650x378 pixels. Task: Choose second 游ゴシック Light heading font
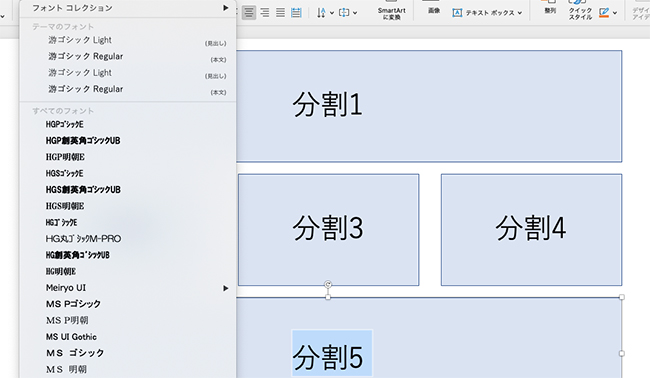[x=128, y=73]
